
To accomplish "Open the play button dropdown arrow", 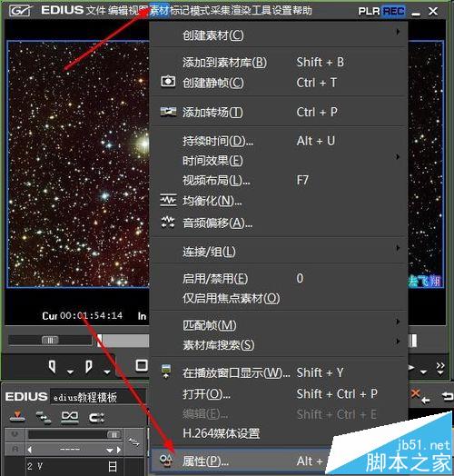I will click(x=423, y=372).
